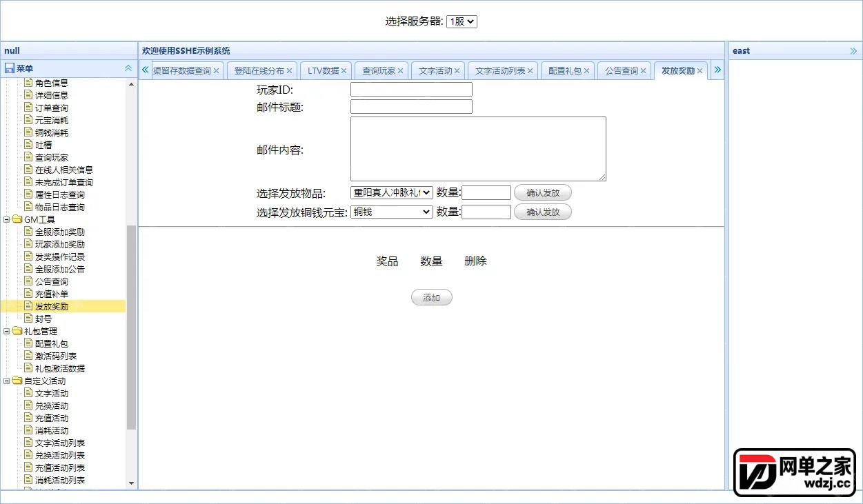Click the document icon beside 封号
This screenshot has height=504, width=863.
(28, 319)
